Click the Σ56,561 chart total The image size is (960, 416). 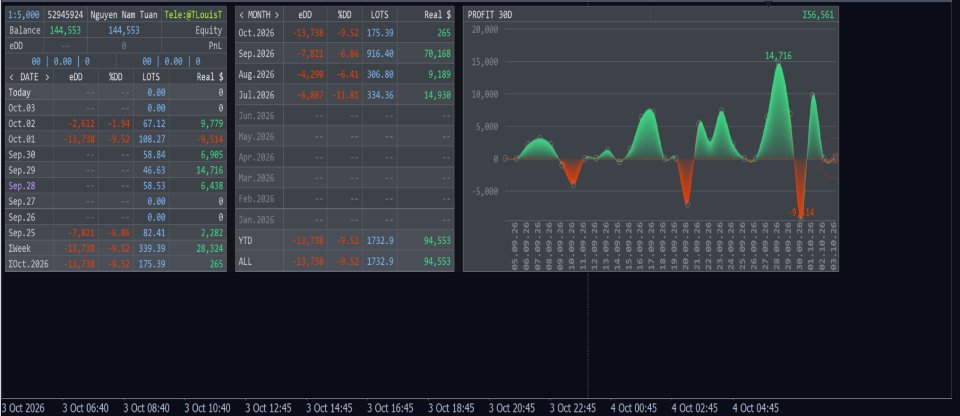(x=818, y=15)
